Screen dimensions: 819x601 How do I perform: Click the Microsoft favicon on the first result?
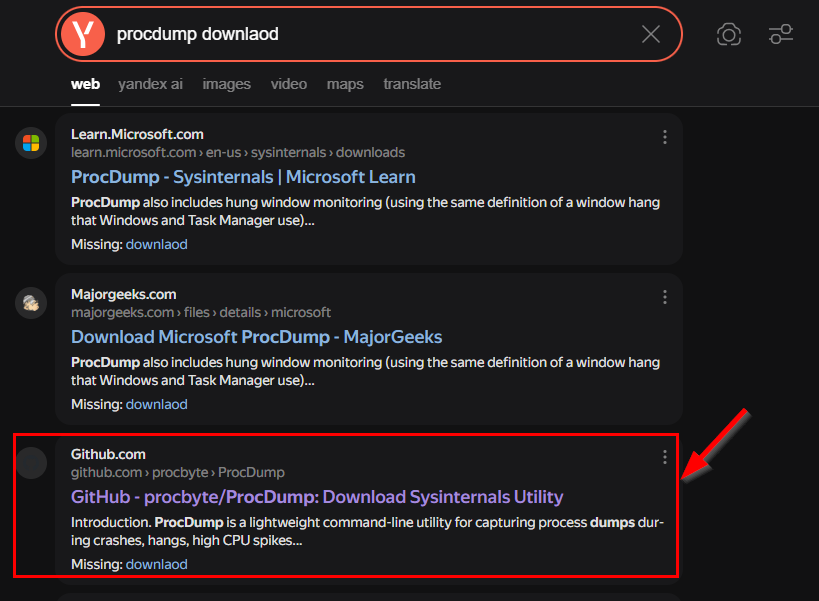[x=31, y=142]
